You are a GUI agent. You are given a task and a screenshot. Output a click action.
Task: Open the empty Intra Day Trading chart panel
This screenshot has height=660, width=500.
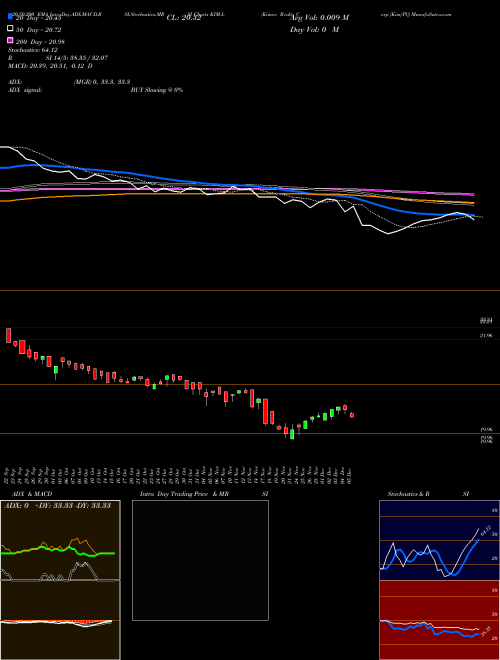[x=200, y=560]
